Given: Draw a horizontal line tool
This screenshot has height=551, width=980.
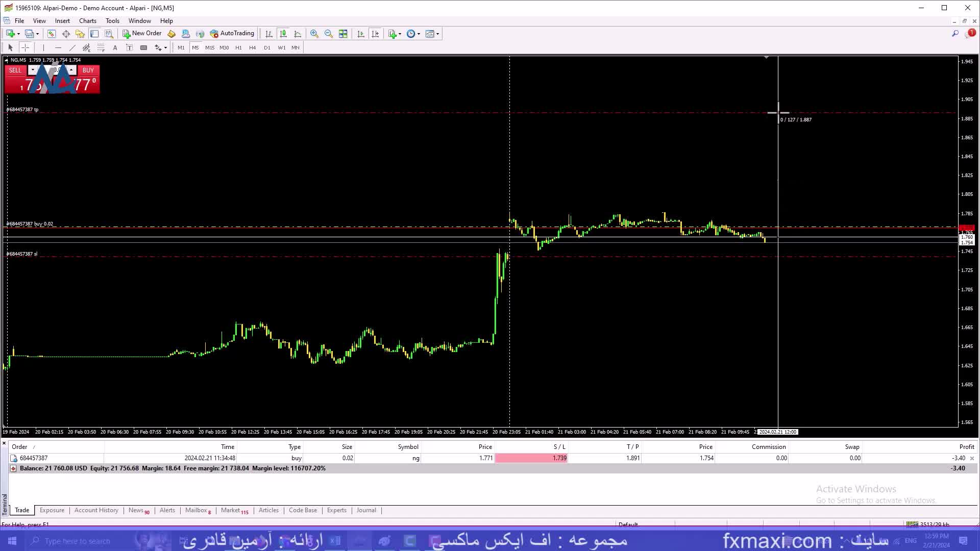Looking at the screenshot, I should coord(58,47).
